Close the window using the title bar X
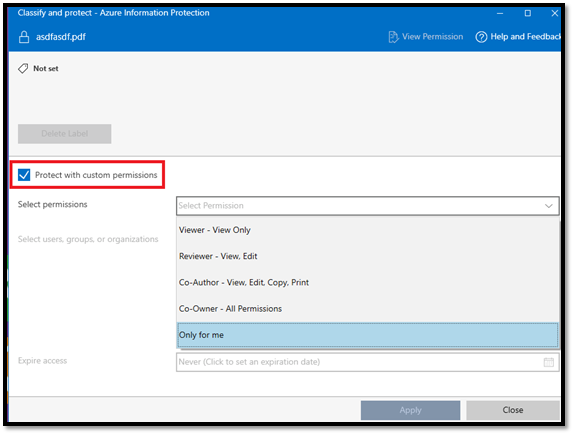574x435 pixels. click(x=554, y=13)
